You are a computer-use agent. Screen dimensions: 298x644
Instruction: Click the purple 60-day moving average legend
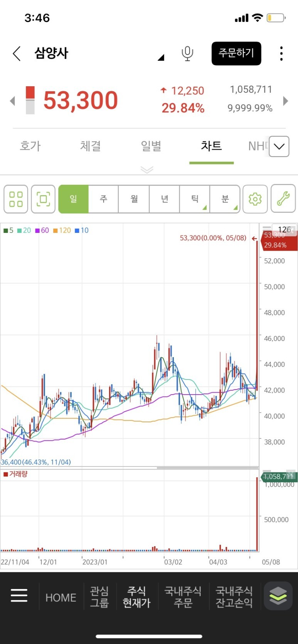point(42,230)
